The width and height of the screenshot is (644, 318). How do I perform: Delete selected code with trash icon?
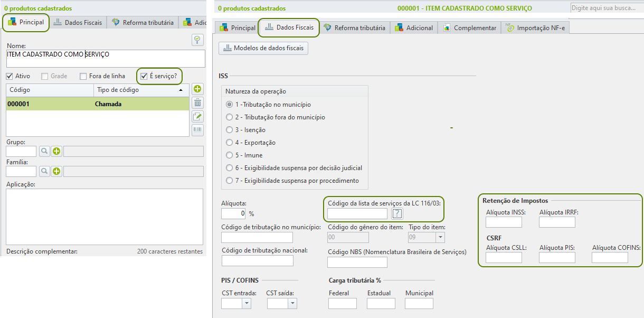tap(198, 103)
